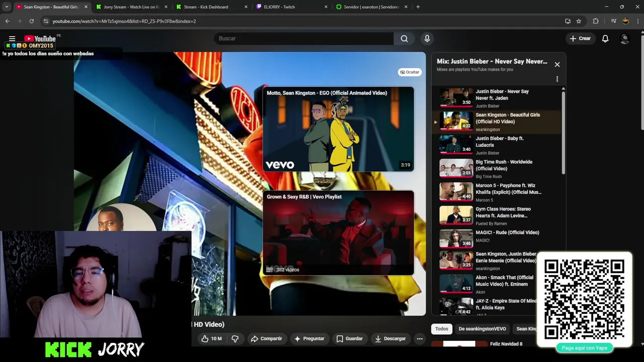Open Grown & Sexy R&B playlist card

(338, 233)
